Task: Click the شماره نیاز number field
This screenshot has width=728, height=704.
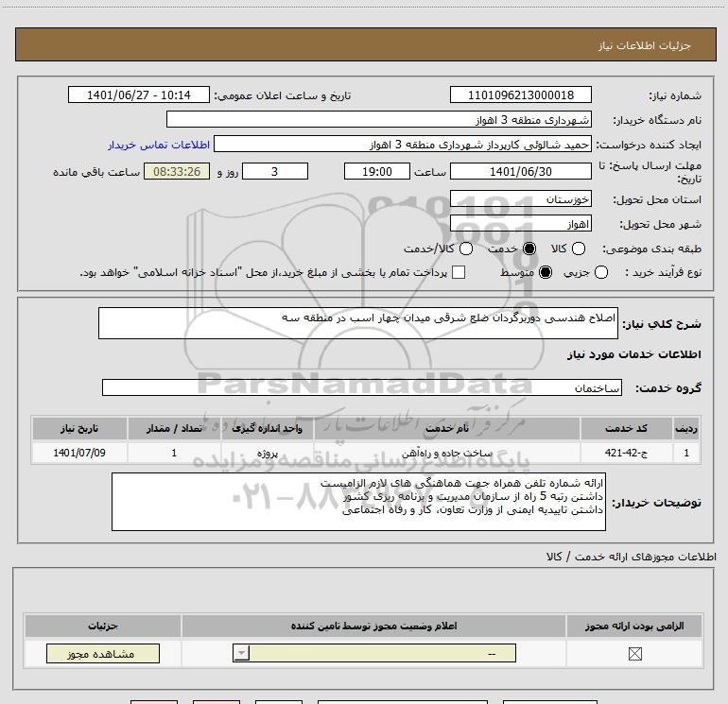Action: (x=520, y=95)
